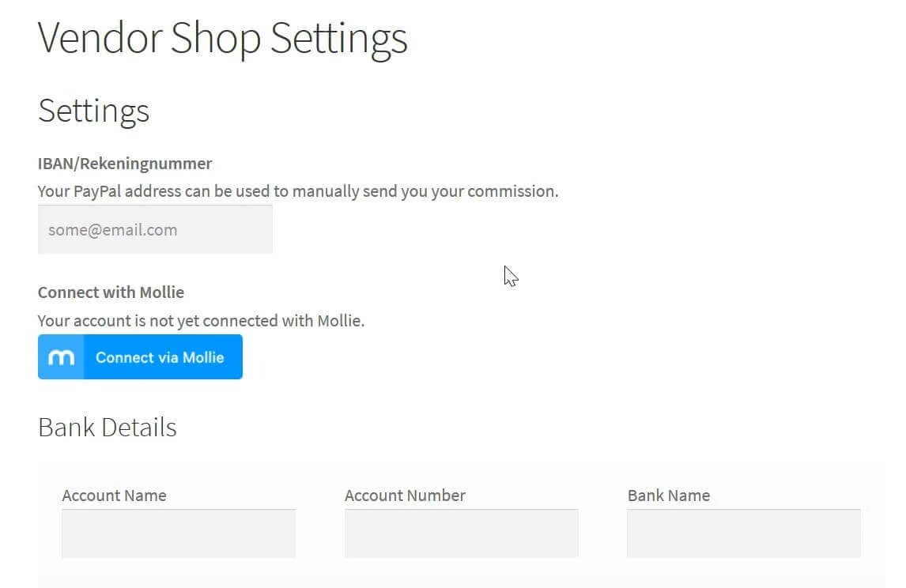Click the Account Name field label
This screenshot has width=906, height=588.
pyautogui.click(x=114, y=495)
